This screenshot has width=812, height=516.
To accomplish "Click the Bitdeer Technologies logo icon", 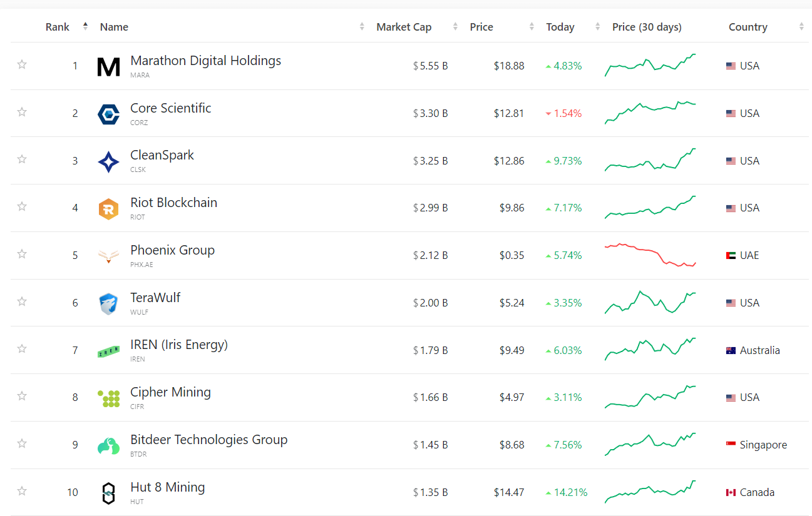I will pos(108,445).
